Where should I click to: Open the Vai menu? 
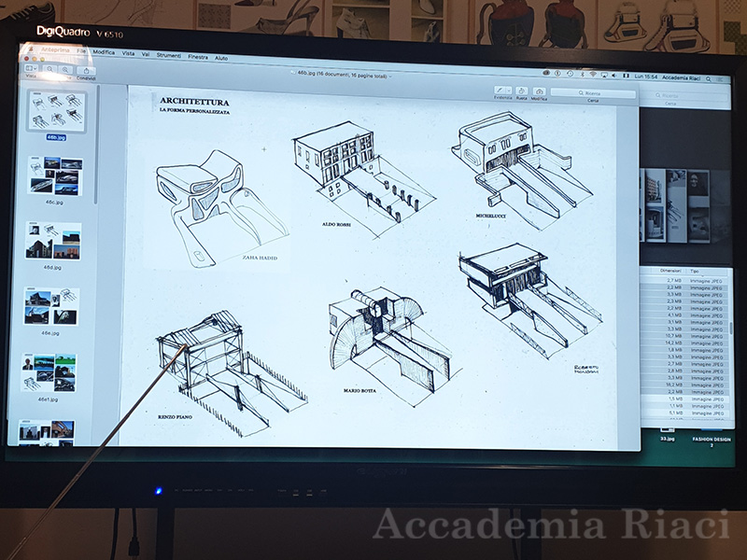pos(146,54)
